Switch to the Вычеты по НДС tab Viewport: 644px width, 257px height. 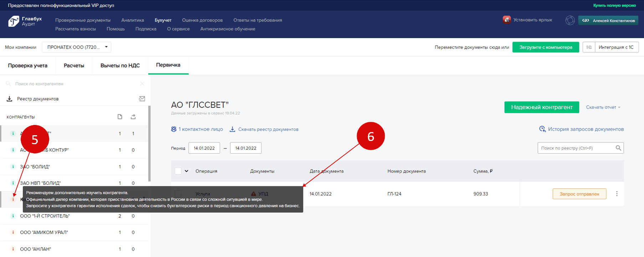click(x=120, y=65)
